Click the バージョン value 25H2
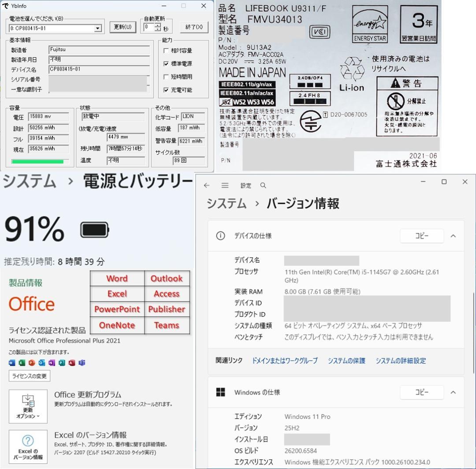 (292, 428)
